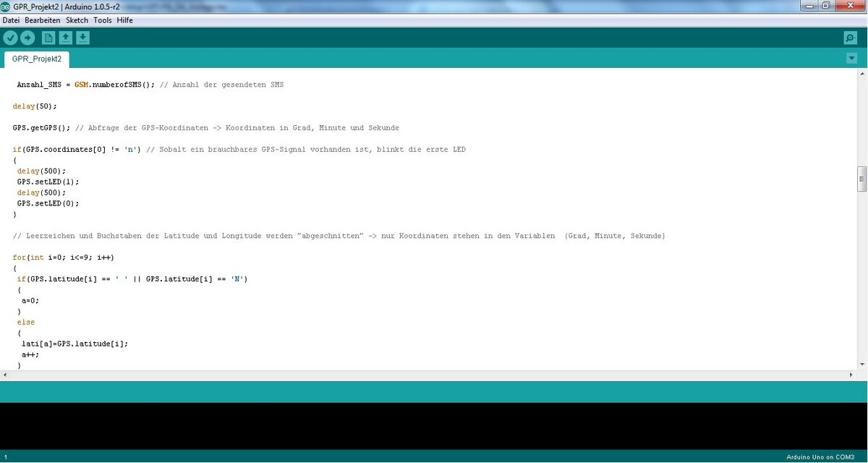Expand the tab options dropdown arrow
The width and height of the screenshot is (868, 463).
tap(851, 59)
